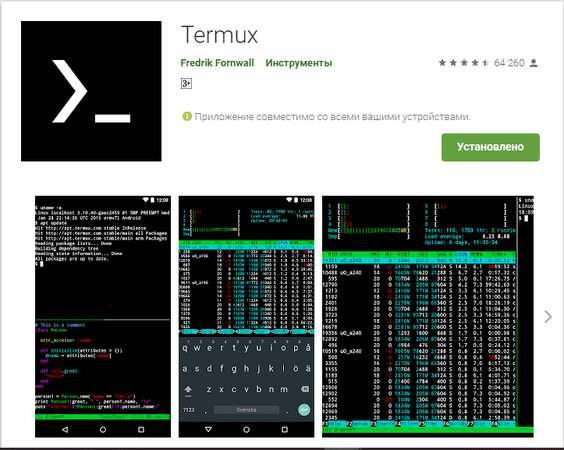Image resolution: width=564 pixels, height=450 pixels.
Task: Click the shift arrow key on screenshot keyboard
Action: click(x=188, y=390)
